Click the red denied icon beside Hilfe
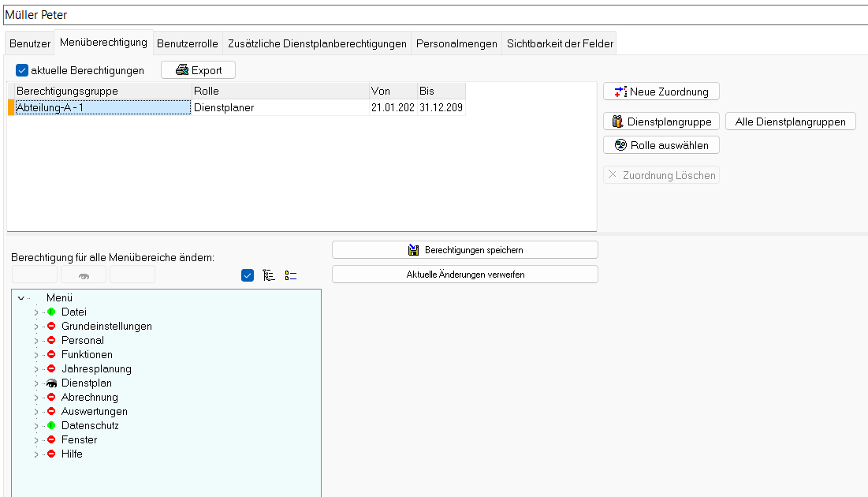The height and width of the screenshot is (497, 868). pyautogui.click(x=51, y=454)
